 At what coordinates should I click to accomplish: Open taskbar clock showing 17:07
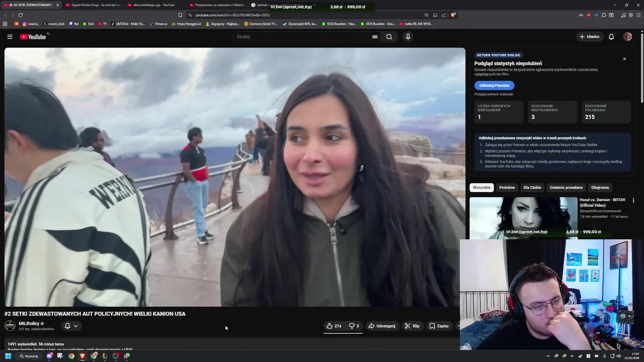pyautogui.click(x=631, y=356)
